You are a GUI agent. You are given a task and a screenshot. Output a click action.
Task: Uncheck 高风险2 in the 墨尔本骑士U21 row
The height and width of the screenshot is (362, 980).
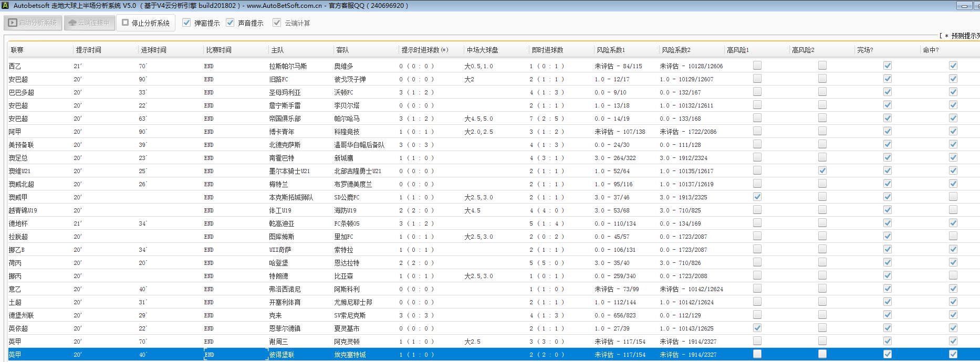click(822, 171)
